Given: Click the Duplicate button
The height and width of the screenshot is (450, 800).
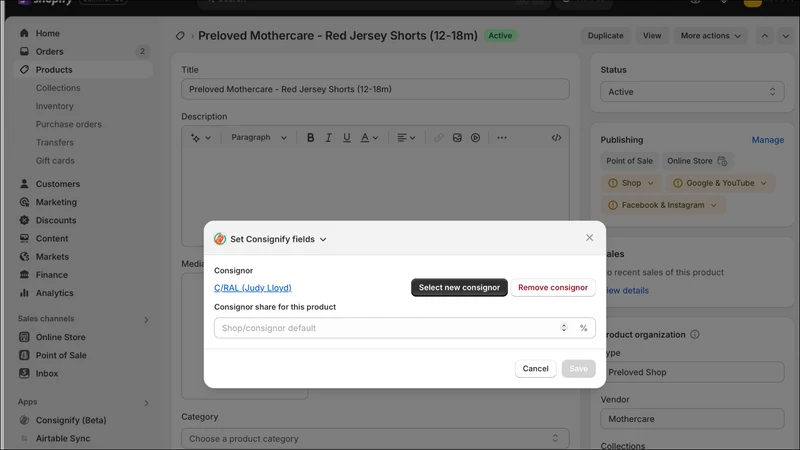Looking at the screenshot, I should (605, 36).
